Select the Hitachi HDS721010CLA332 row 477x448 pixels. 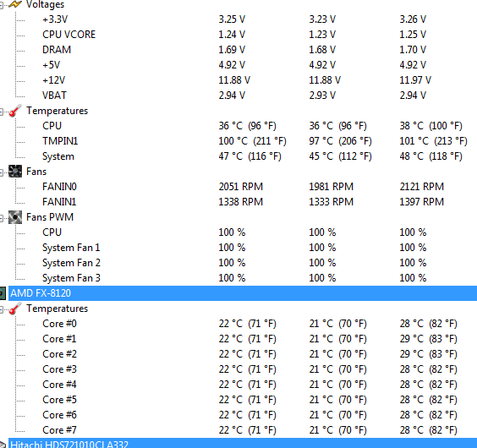(243, 444)
